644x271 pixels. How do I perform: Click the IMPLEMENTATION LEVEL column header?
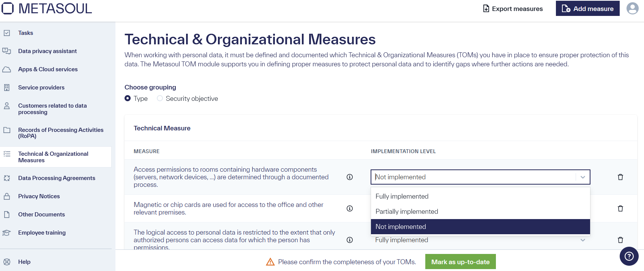point(403,151)
